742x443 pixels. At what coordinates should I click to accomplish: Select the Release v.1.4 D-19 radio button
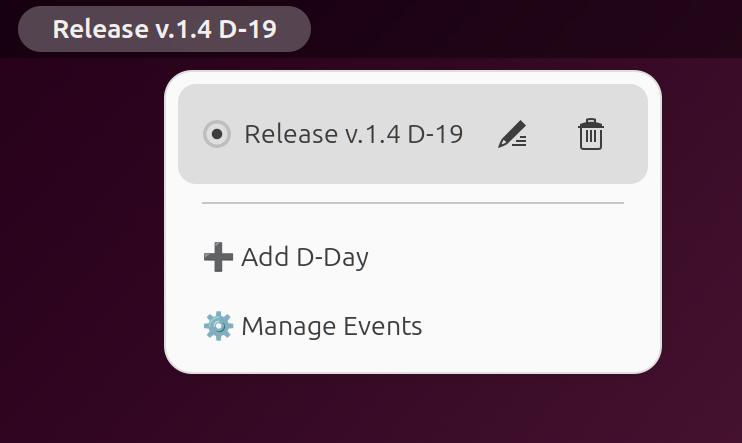(x=216, y=134)
